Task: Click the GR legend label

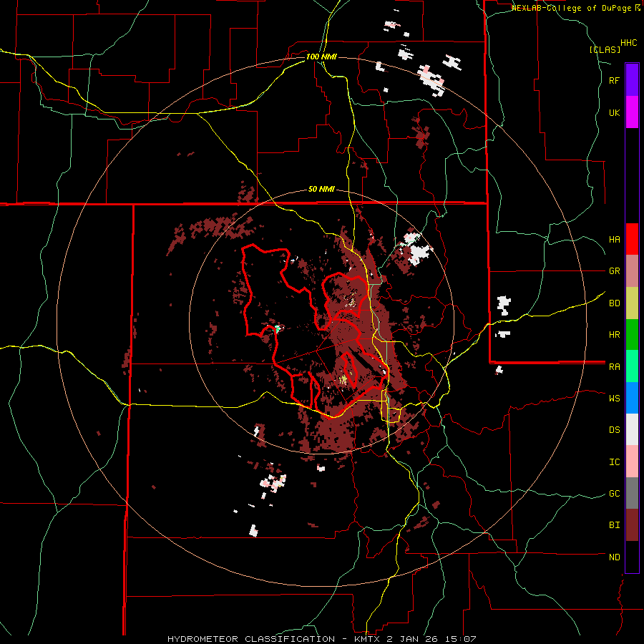Action: 614,271
